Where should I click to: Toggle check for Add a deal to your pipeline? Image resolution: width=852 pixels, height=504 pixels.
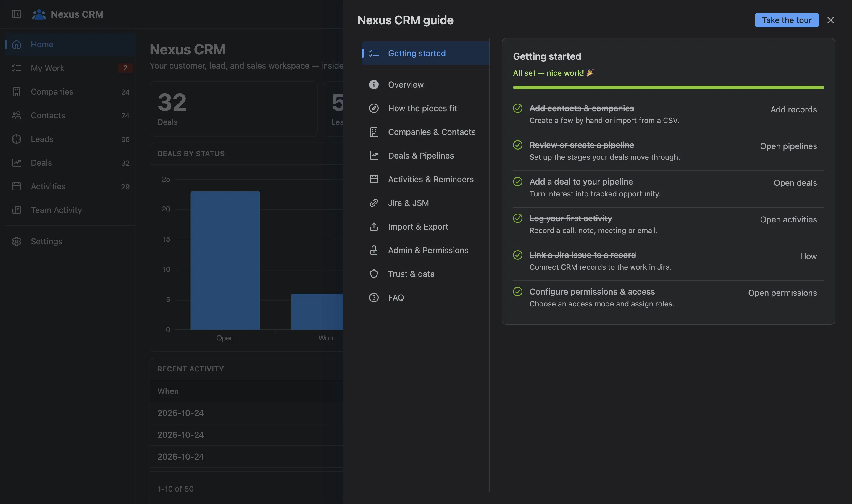click(x=517, y=181)
